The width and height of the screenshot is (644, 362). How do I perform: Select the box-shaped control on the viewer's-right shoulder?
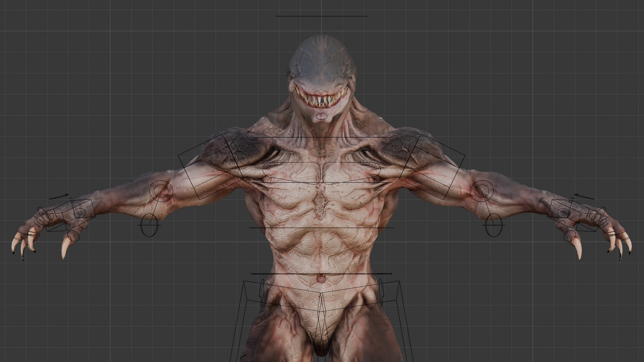point(432,167)
